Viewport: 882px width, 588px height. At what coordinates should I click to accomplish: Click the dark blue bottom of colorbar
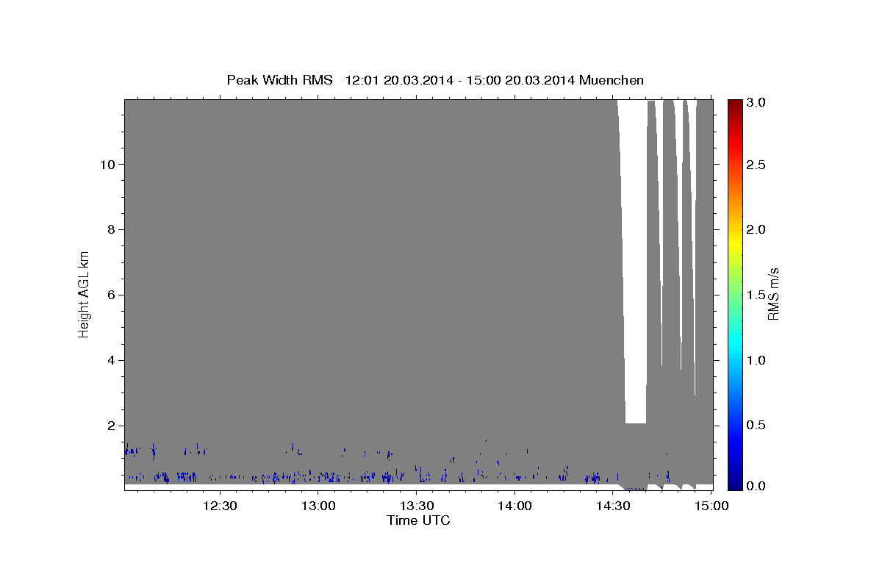[735, 483]
